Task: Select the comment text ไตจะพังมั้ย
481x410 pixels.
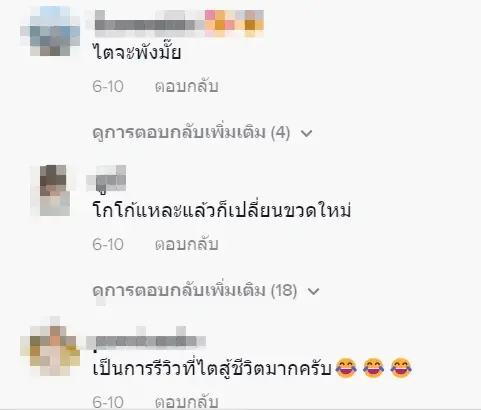Action: coord(137,52)
